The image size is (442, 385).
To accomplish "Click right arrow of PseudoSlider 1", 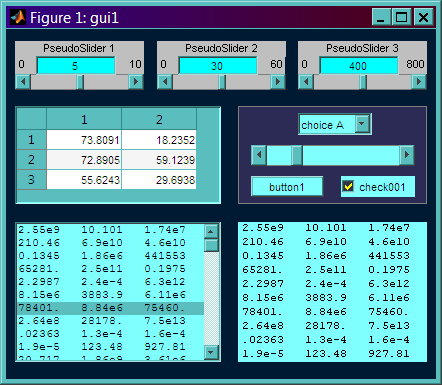I will pos(136,82).
